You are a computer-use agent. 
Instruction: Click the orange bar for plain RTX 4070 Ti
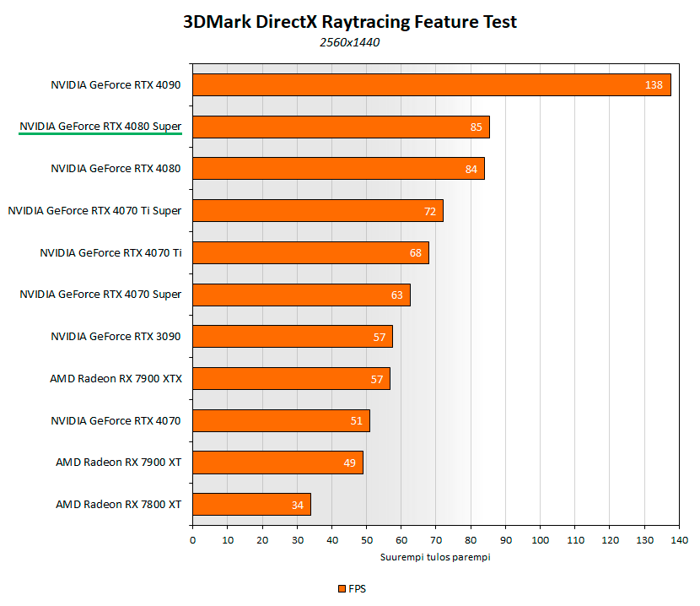pyautogui.click(x=310, y=252)
